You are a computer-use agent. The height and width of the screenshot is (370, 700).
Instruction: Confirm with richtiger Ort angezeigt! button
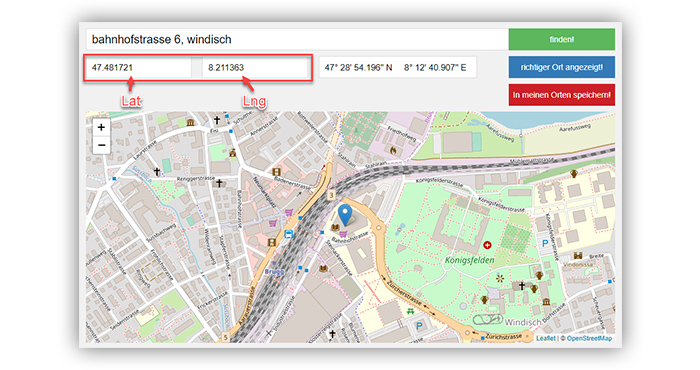[x=562, y=67]
